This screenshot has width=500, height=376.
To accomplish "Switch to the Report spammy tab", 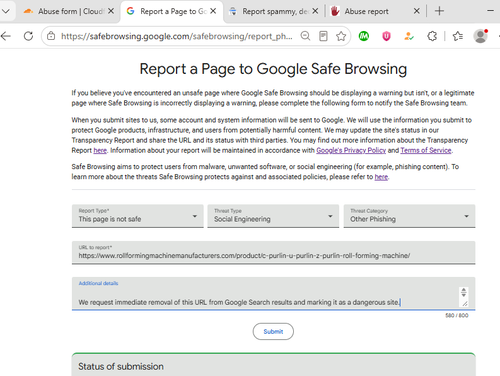I will (273, 11).
